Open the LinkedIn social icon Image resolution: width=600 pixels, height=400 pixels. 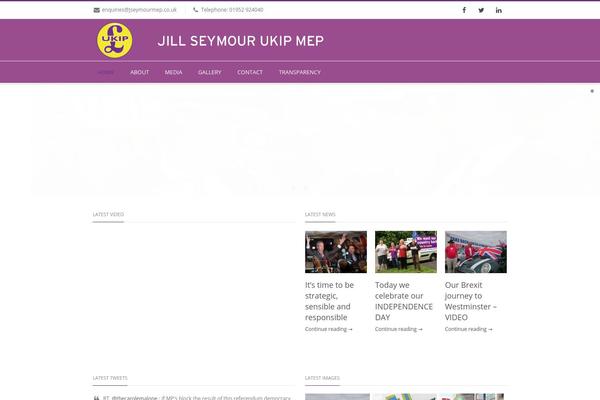pyautogui.click(x=499, y=10)
